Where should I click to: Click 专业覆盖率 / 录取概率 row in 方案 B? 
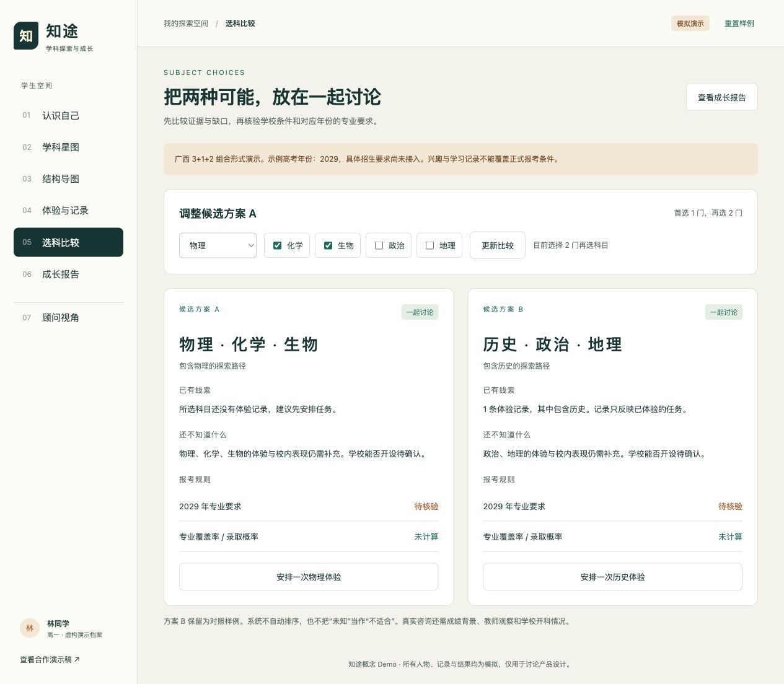(613, 537)
